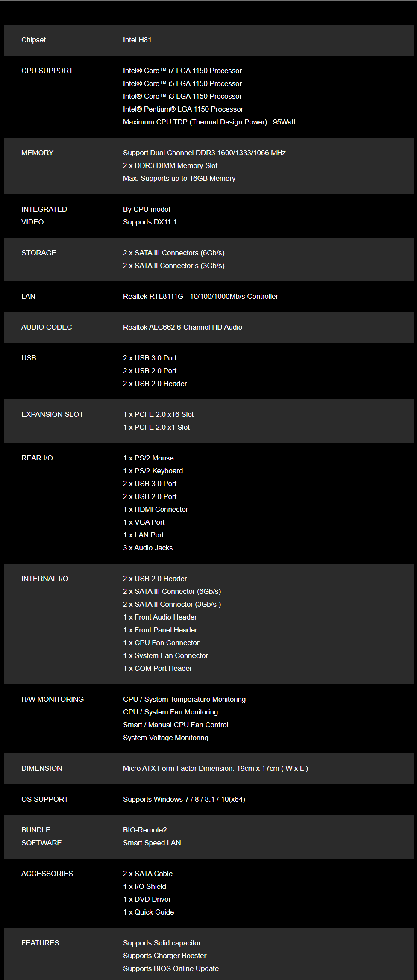Viewport: 417px width, 980px height.
Task: Click the 1 x HDMI Connector line
Action: (156, 509)
